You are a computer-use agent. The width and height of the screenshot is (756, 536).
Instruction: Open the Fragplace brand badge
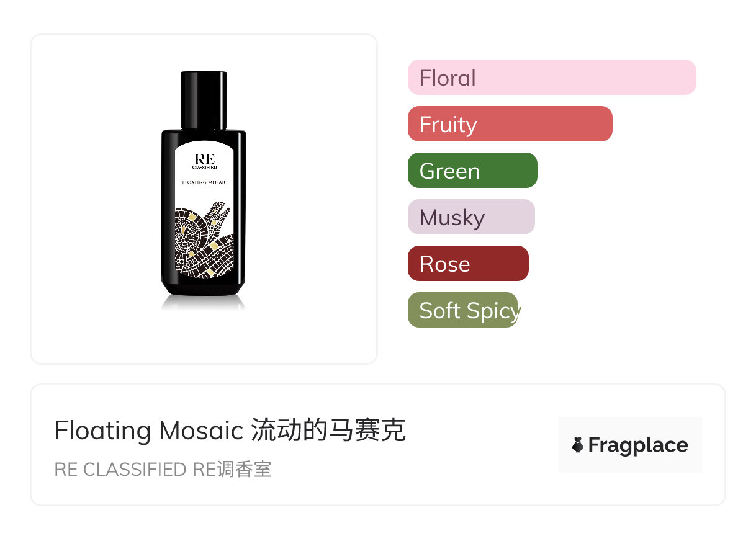click(630, 445)
